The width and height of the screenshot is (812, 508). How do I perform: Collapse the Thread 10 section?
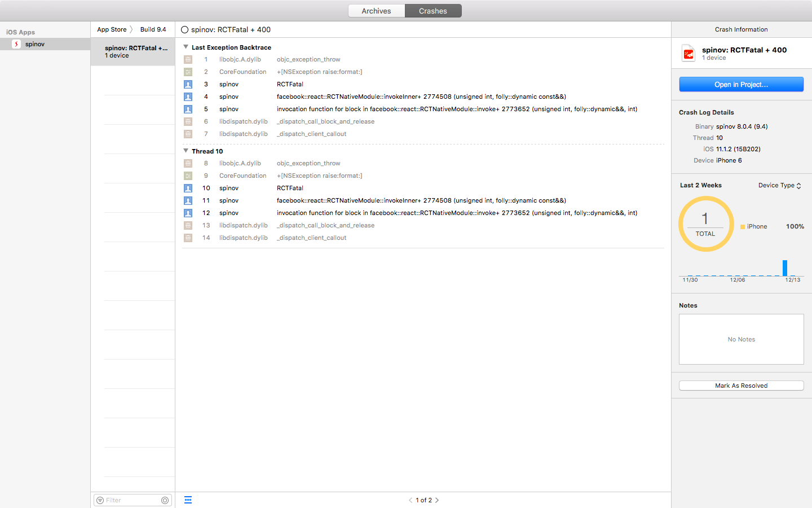point(186,151)
